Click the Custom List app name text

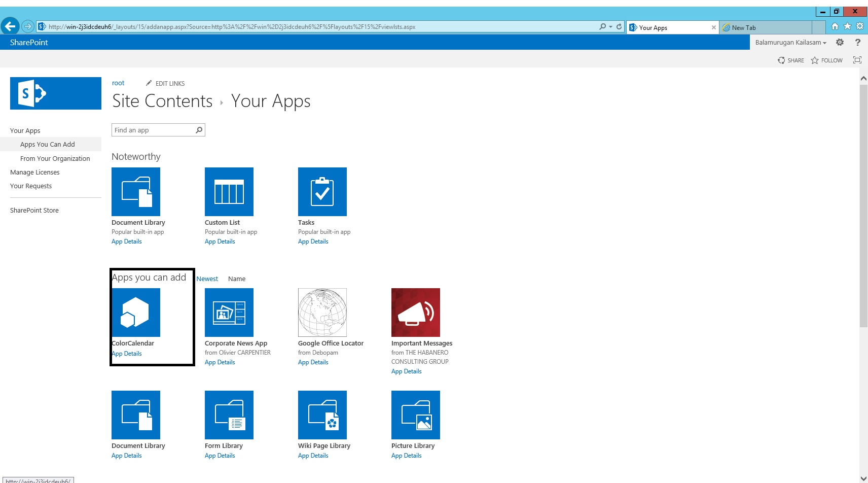click(x=222, y=223)
